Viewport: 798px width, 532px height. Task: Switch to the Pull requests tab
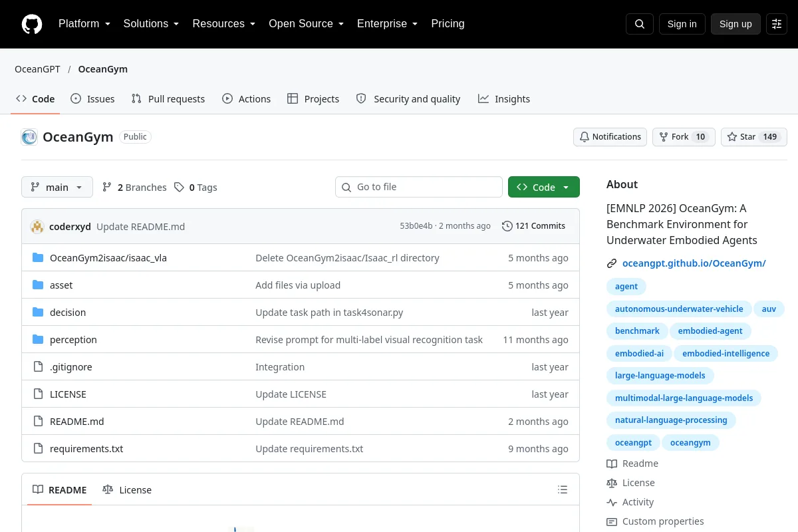pos(168,99)
